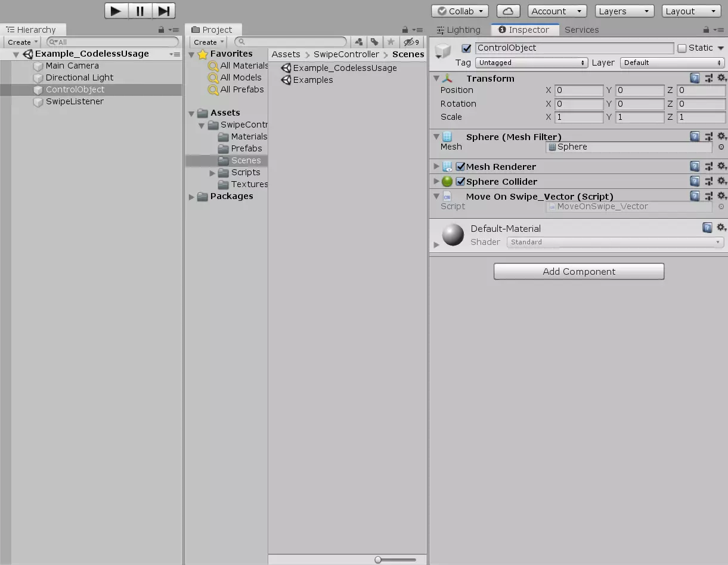Open Transform component gear menu

(721, 78)
